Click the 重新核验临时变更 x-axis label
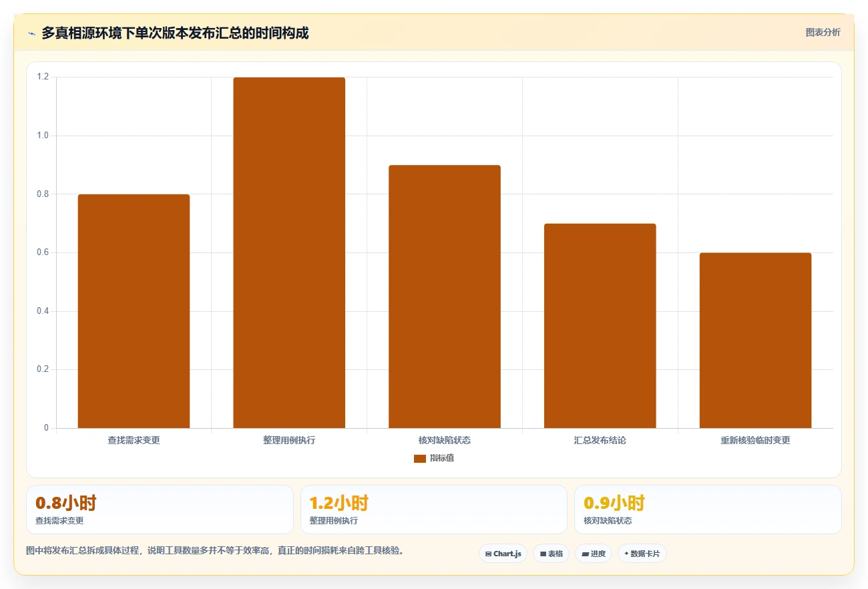The height and width of the screenshot is (589, 868). click(755, 441)
